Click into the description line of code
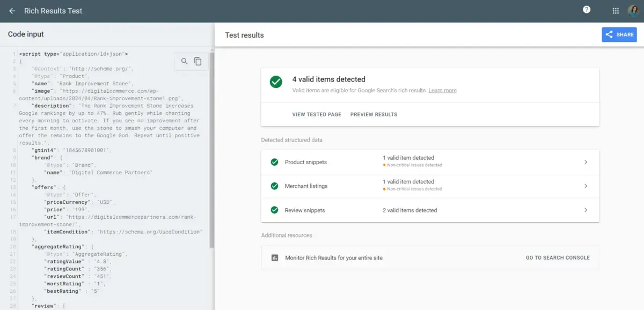This screenshot has width=644, height=310. coord(107,106)
